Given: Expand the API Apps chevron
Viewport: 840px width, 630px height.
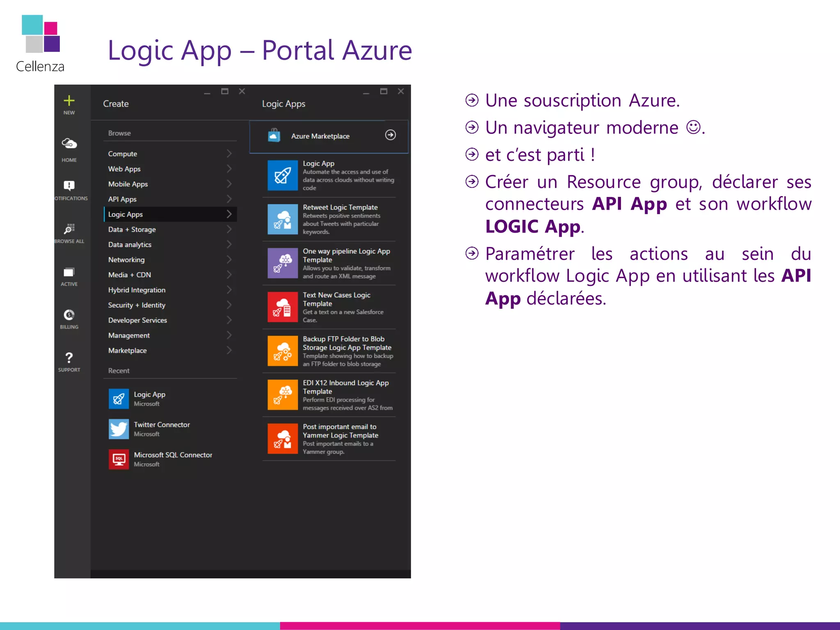Looking at the screenshot, I should [229, 199].
